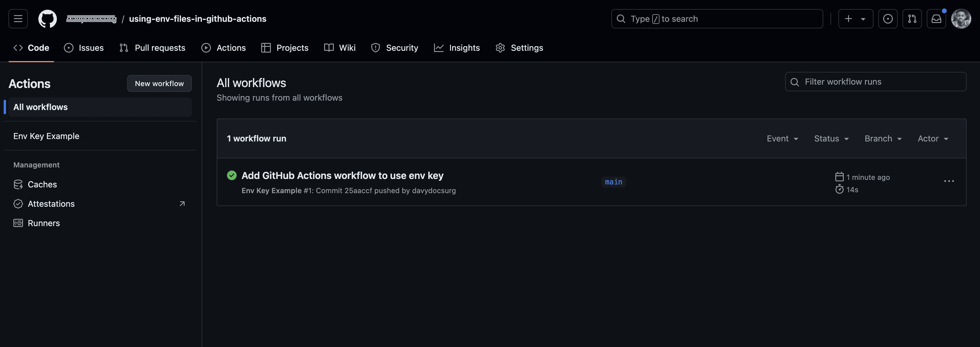Select the All workflows sidebar item
The height and width of the screenshot is (347, 980).
[x=40, y=107]
